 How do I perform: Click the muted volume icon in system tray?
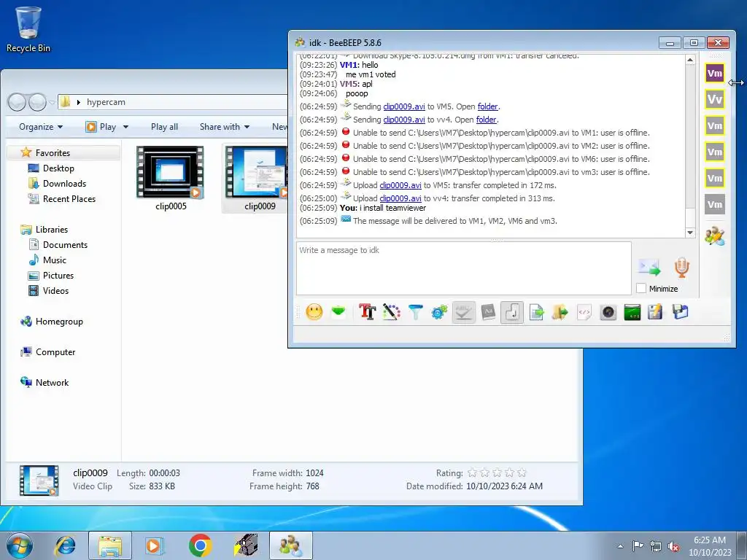673,546
